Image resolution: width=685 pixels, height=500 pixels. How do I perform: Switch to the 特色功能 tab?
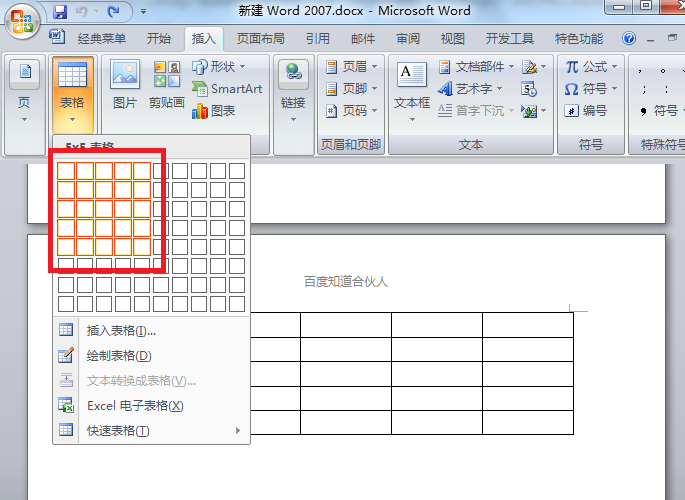click(579, 39)
